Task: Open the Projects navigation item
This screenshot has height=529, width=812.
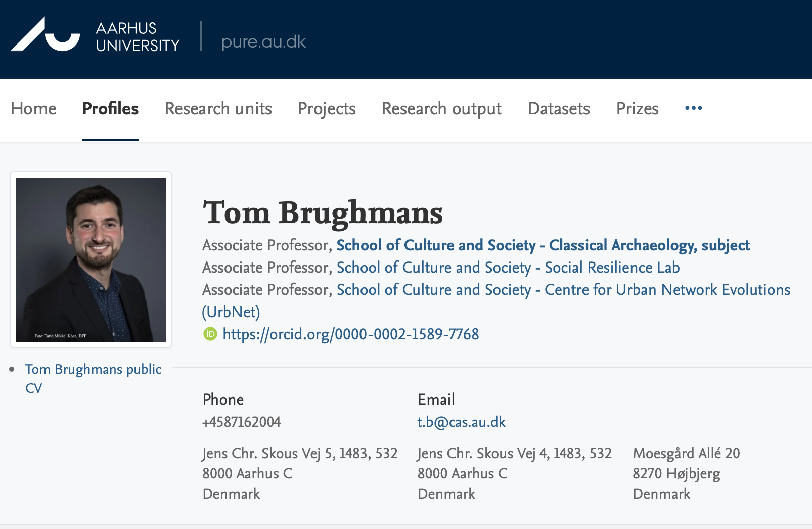Action: 327,109
